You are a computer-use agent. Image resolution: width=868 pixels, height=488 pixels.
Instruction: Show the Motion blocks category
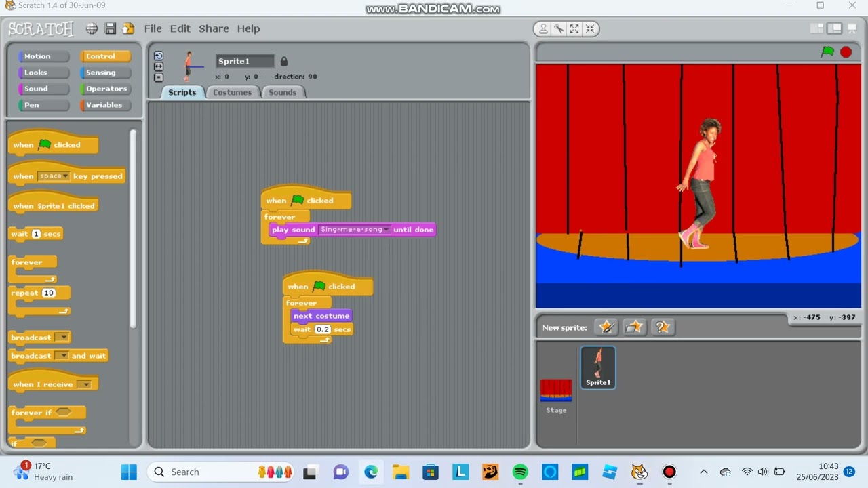tap(44, 56)
